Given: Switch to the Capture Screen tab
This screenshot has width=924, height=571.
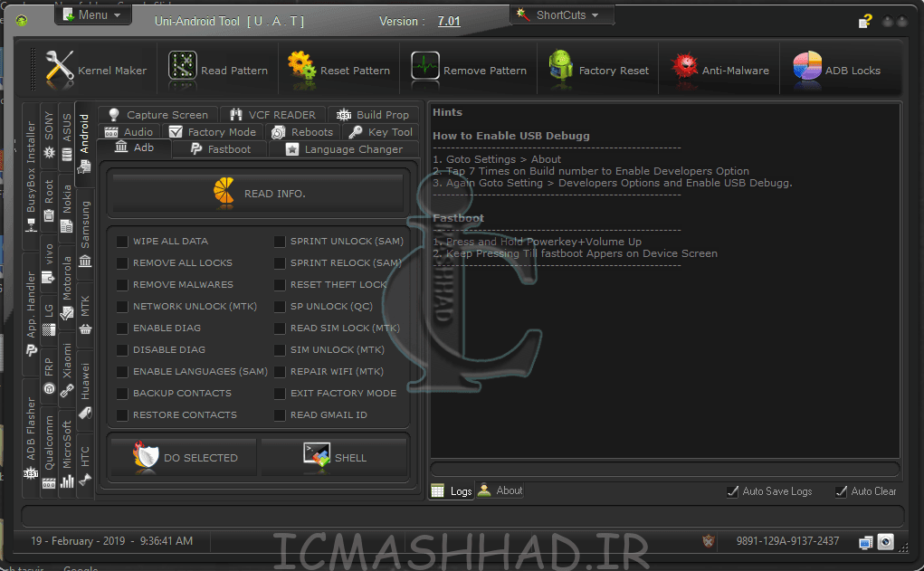Looking at the screenshot, I should click(158, 114).
